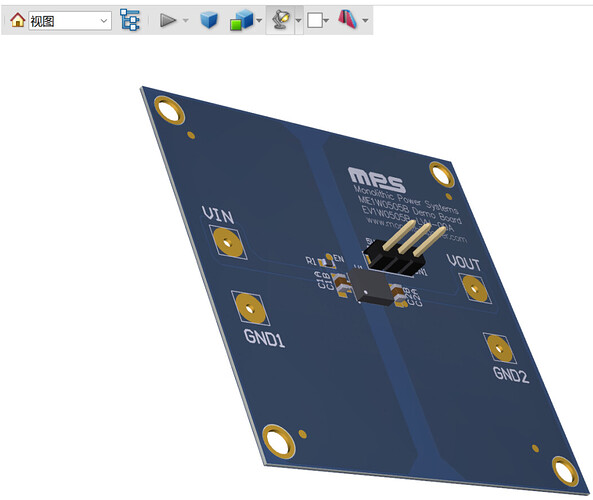
Task: Click the model render mode cubes icon
Action: (x=241, y=20)
